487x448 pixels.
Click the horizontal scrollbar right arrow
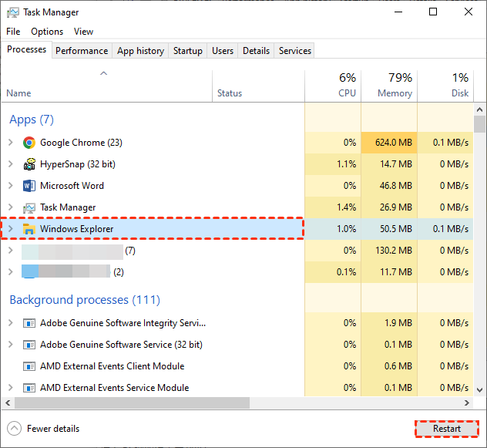point(467,403)
